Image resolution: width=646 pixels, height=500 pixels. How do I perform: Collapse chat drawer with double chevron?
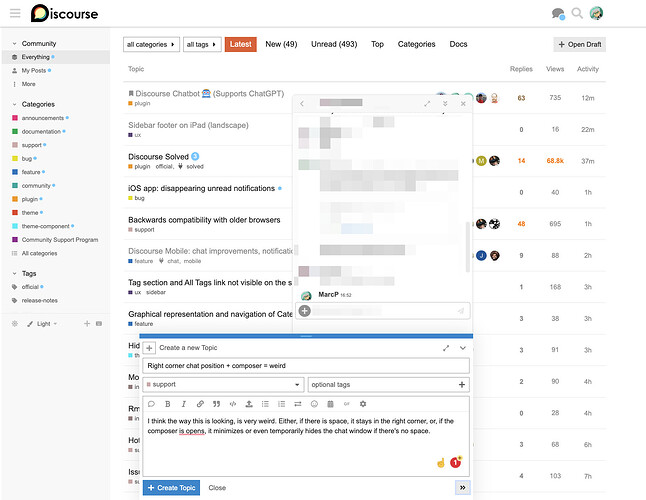pos(445,103)
